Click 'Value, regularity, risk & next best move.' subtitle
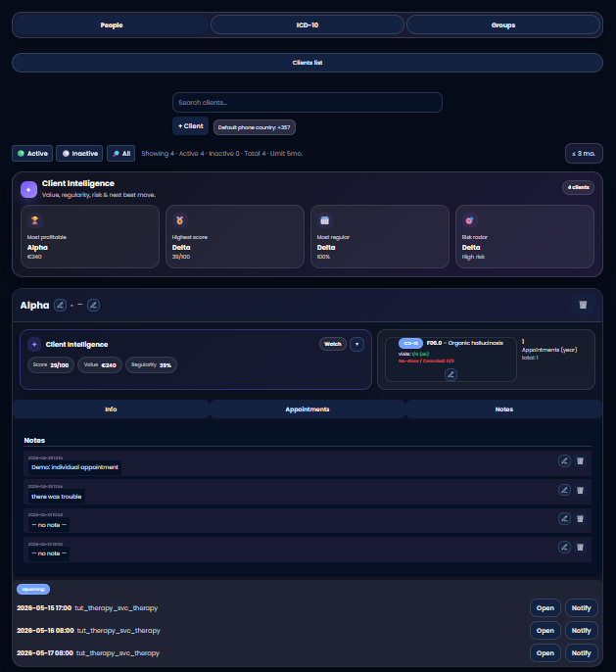Image resolution: width=616 pixels, height=672 pixels. (99, 195)
